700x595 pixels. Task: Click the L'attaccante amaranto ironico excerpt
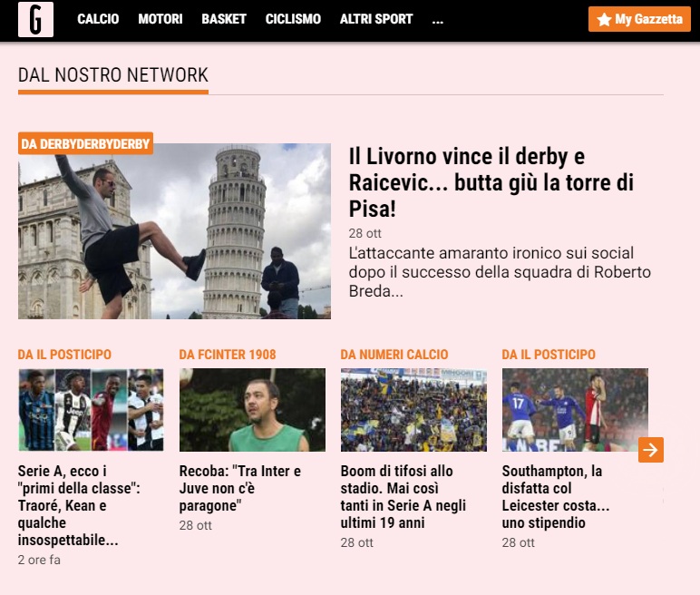(x=500, y=271)
